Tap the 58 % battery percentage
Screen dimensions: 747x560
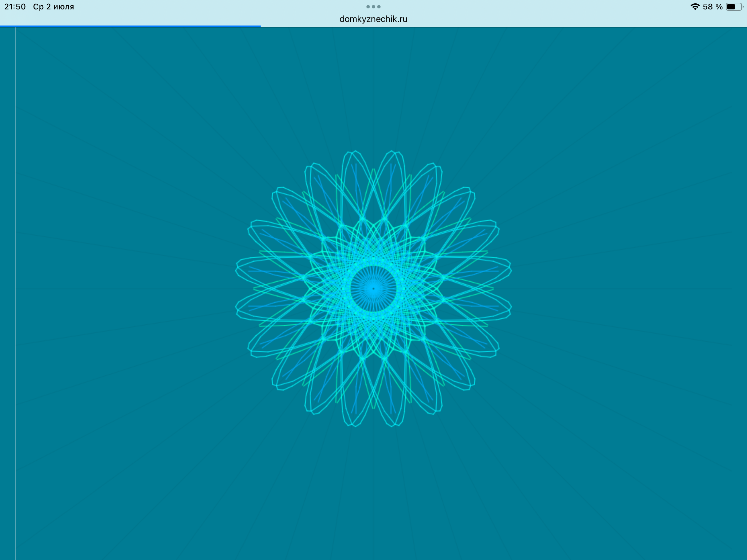712,7
